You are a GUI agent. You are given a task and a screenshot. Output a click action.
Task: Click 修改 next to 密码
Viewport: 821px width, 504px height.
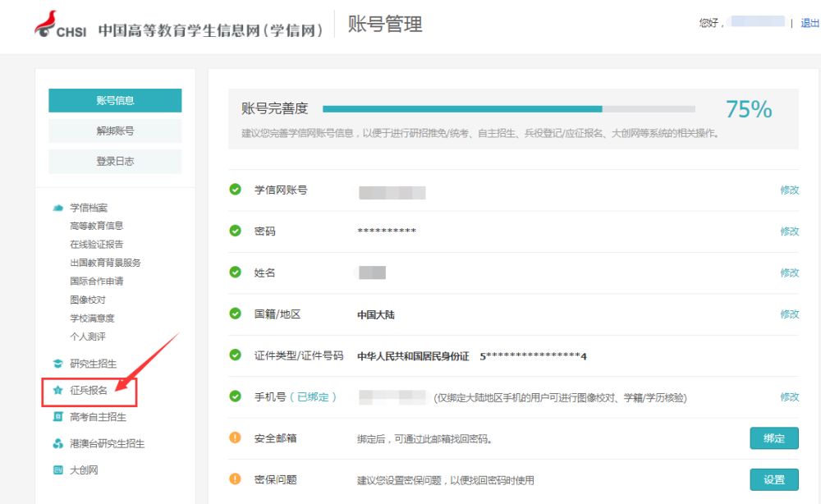[790, 231]
